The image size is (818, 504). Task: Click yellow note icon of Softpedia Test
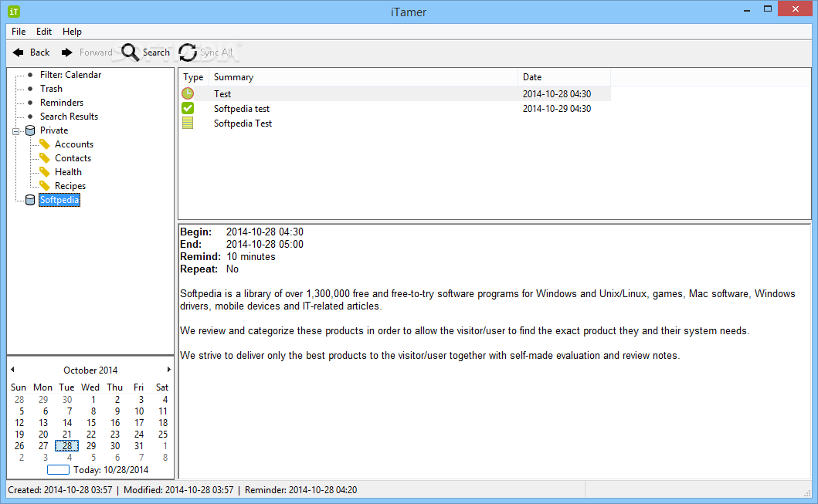coord(188,123)
